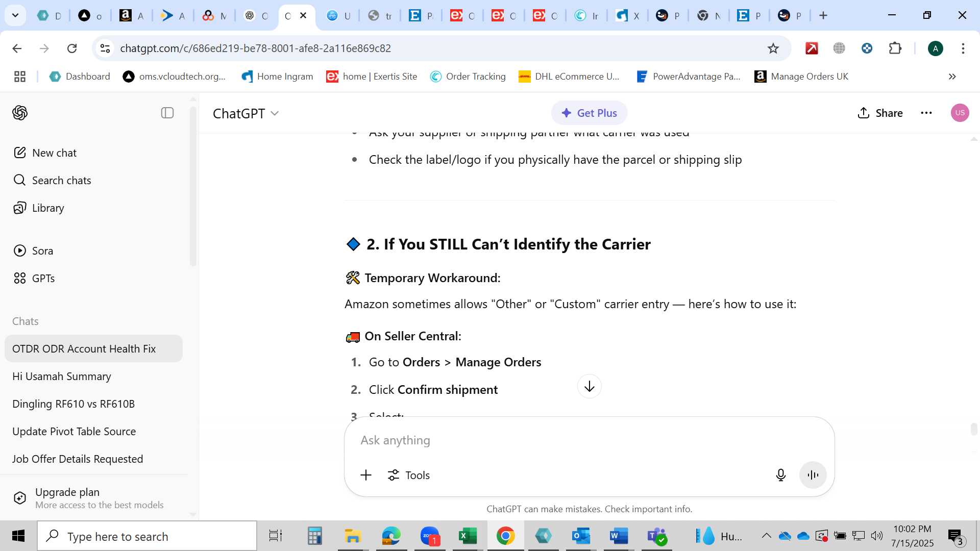Image resolution: width=980 pixels, height=551 pixels.
Task: Open the home | Exertis Site bookmark
Action: [372, 77]
